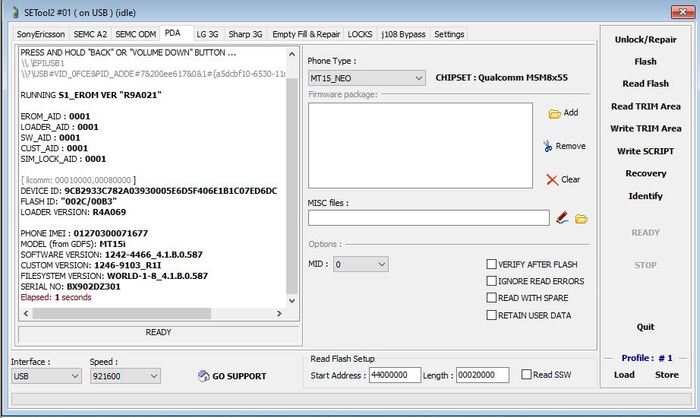Click the SETool2 title bar app icon
The height and width of the screenshot is (418, 700).
(x=16, y=13)
